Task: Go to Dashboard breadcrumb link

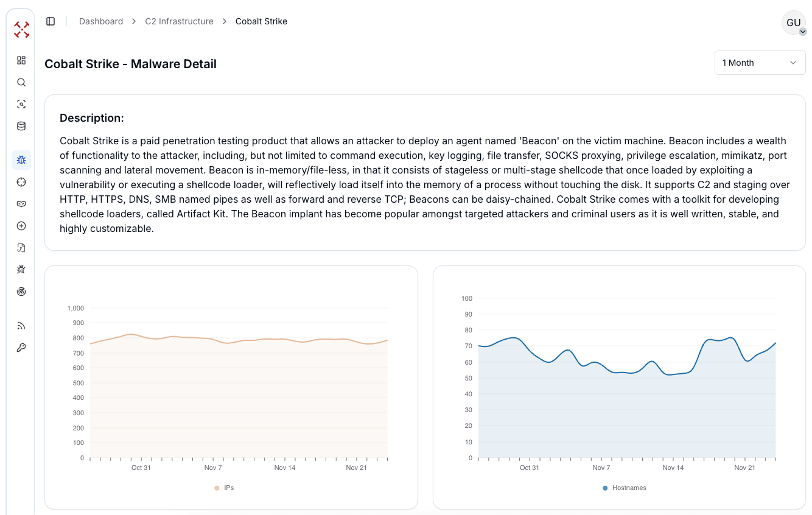Action: (101, 21)
